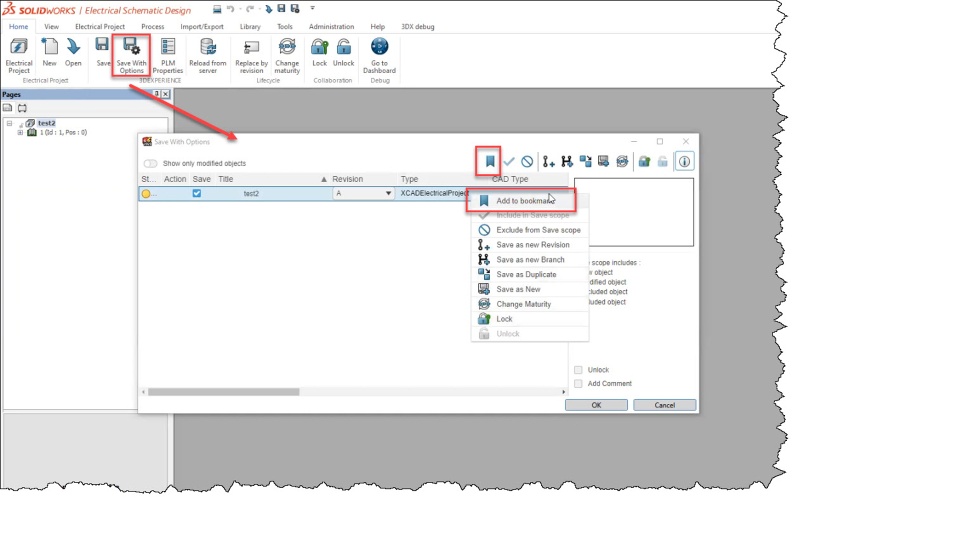Click first icon in Pages panel toolbar

pos(8,108)
